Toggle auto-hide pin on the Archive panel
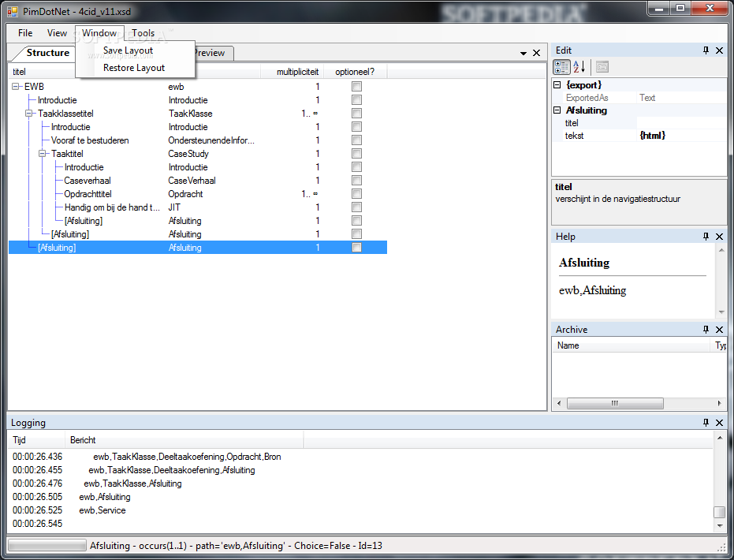 click(706, 329)
